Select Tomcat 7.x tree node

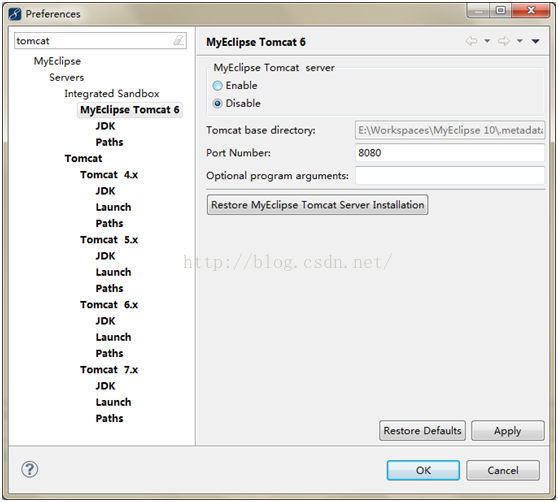[109, 370]
